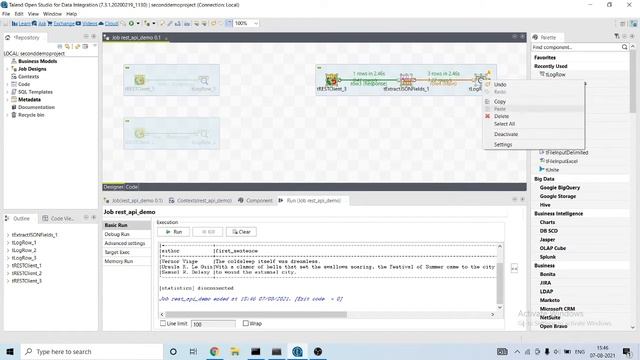
Task: Click the tExtractJSONFields_1 component icon
Action: [x=407, y=79]
